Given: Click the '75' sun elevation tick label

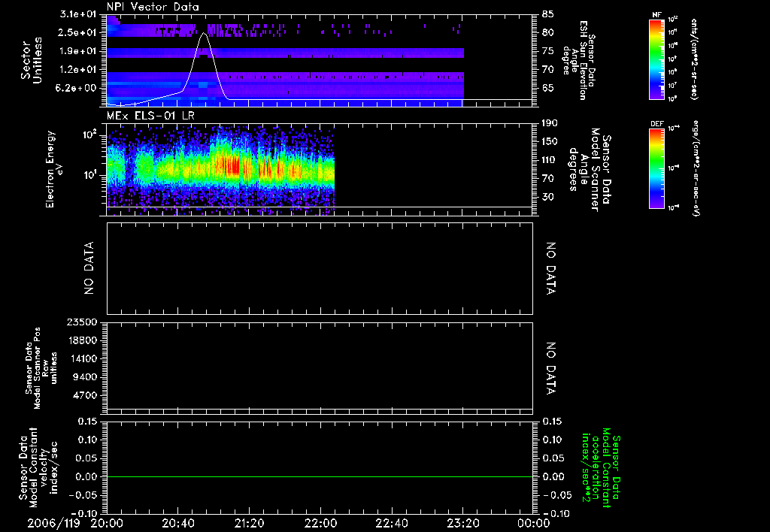Looking at the screenshot, I should coord(548,51).
